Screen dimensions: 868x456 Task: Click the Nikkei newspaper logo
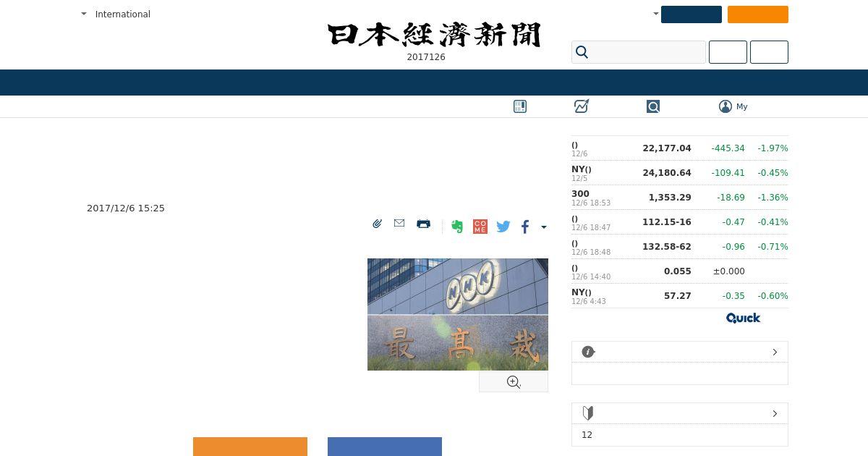coord(434,35)
